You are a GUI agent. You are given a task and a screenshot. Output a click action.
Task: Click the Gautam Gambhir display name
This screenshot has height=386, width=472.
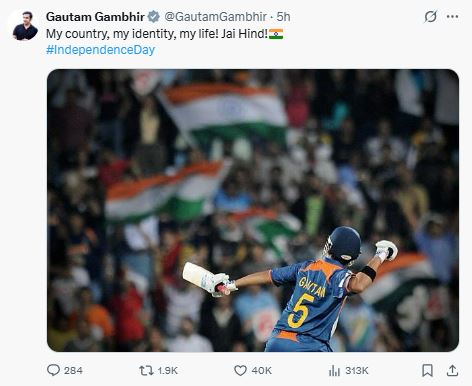coord(95,17)
